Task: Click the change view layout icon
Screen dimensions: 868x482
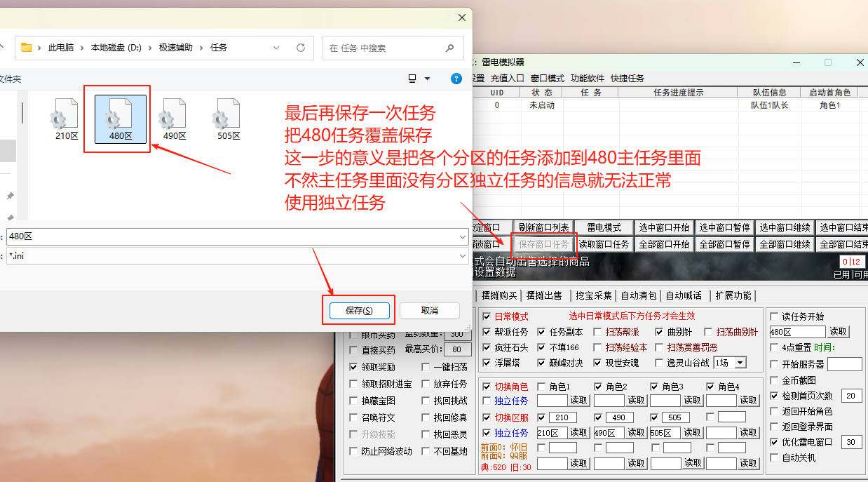Action: tap(412, 79)
